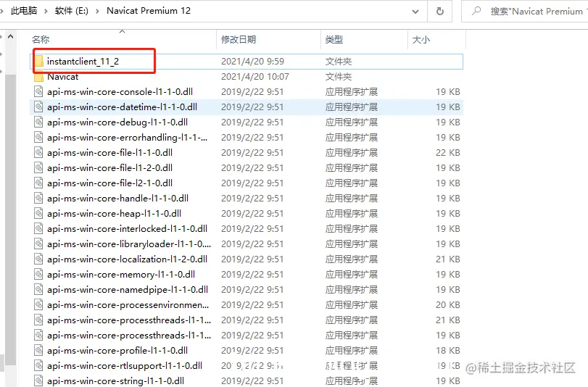The height and width of the screenshot is (387, 588).
Task: Select api-ms-win-core-handle-l1-1-0.dll name
Action: point(117,199)
